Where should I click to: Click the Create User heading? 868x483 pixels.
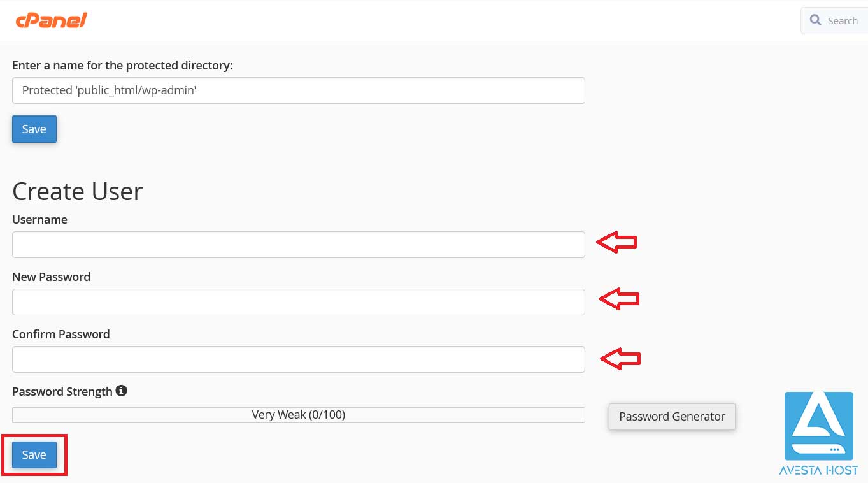77,191
